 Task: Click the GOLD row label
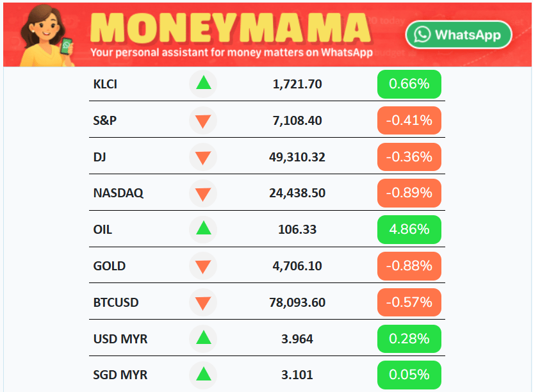pos(110,266)
